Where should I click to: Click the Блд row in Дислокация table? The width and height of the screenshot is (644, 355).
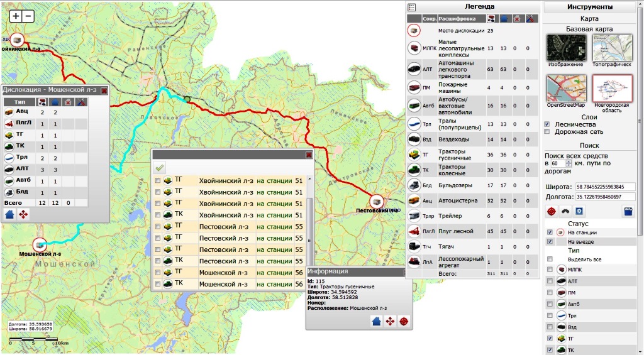click(45, 192)
